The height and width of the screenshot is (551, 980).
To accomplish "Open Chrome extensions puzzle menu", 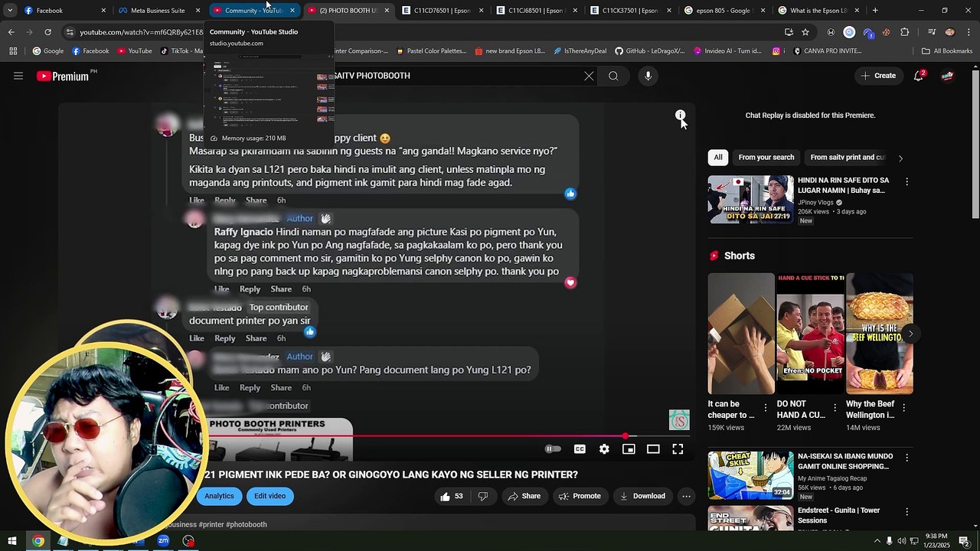I will pos(905,32).
